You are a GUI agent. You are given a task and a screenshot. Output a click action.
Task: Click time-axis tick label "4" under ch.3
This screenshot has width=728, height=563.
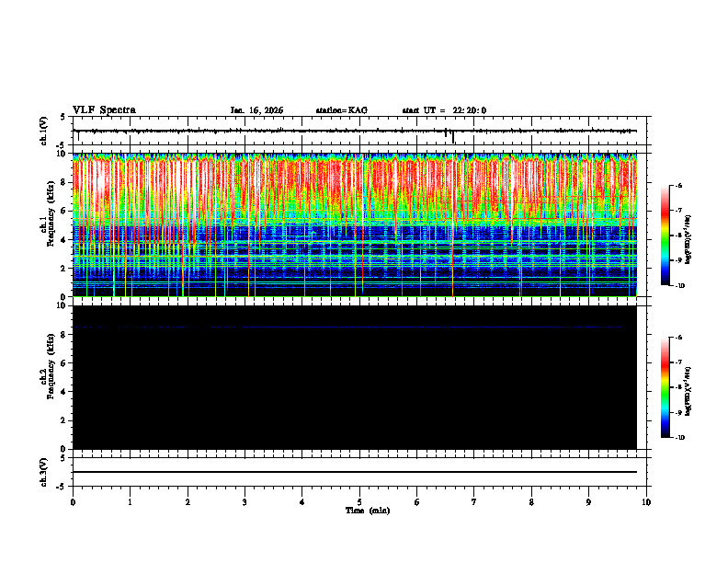[302, 502]
